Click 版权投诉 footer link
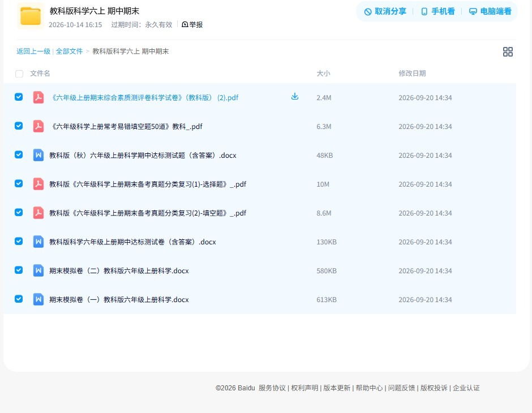The image size is (532, 413). click(434, 388)
